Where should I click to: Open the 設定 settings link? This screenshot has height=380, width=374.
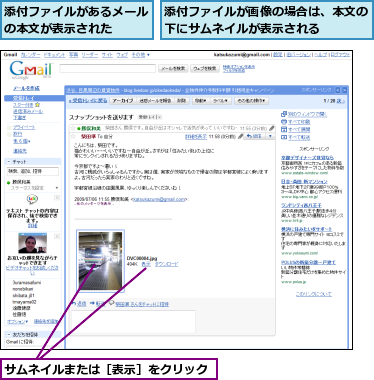[x=278, y=55]
